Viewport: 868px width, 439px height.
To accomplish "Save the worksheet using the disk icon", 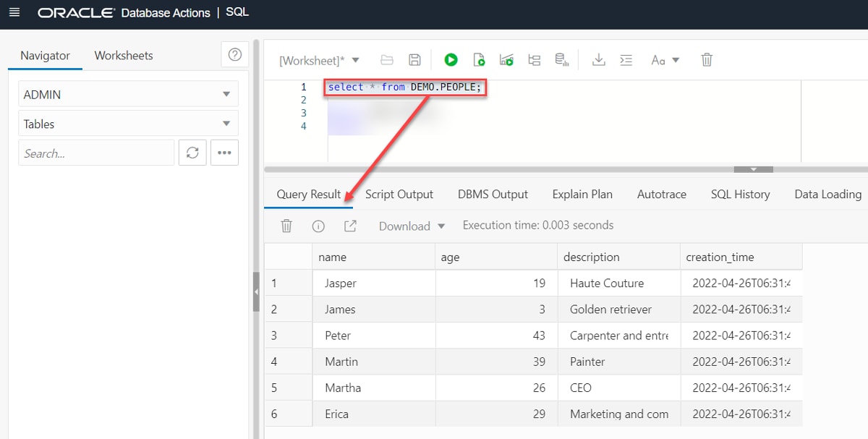I will tap(414, 60).
